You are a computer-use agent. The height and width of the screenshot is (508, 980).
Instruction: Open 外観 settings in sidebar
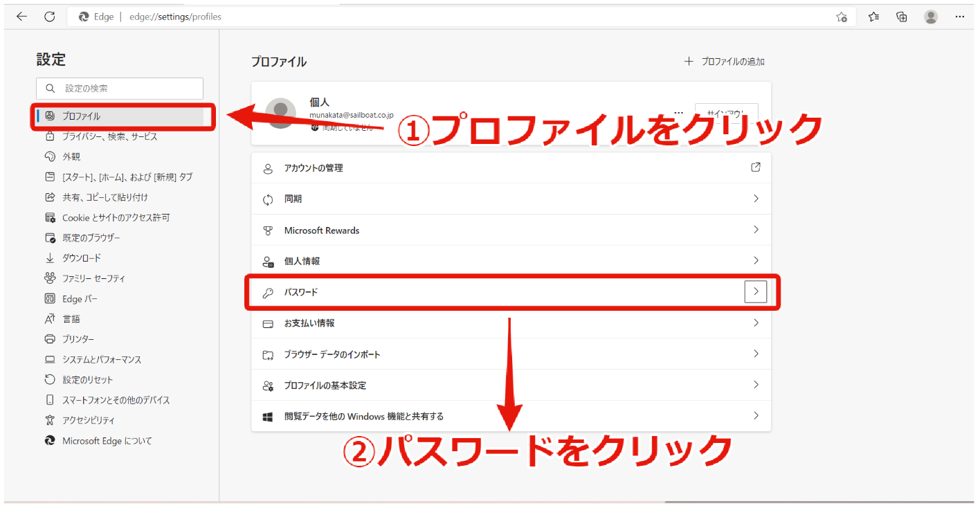(x=63, y=156)
